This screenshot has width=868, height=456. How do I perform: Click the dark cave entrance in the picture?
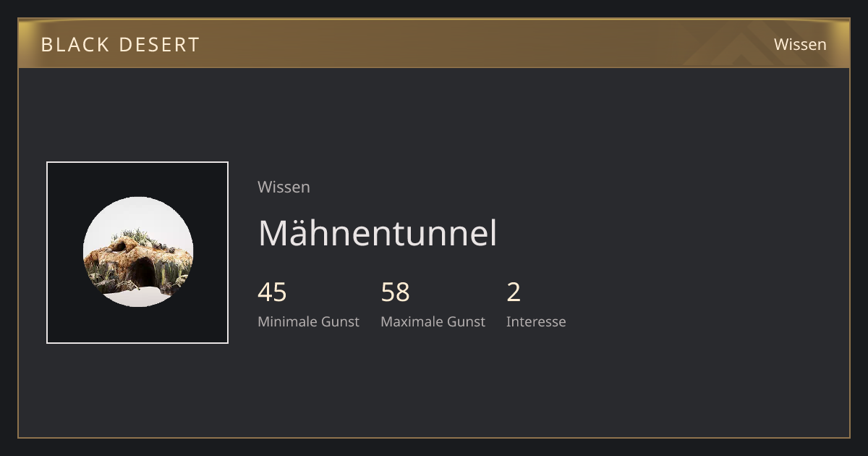click(142, 274)
